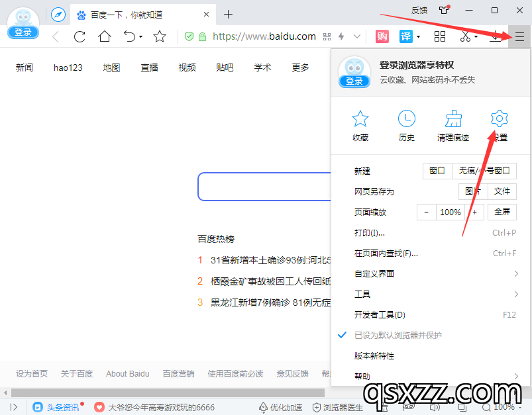Screen dimensions: 532x415
Task: Click the 窗口 new window button
Action: coord(437,171)
